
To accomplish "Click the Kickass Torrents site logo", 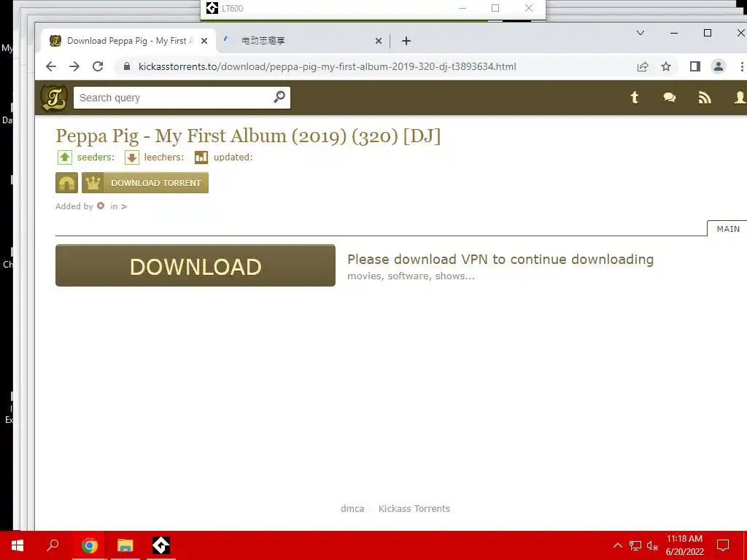I will pos(54,98).
